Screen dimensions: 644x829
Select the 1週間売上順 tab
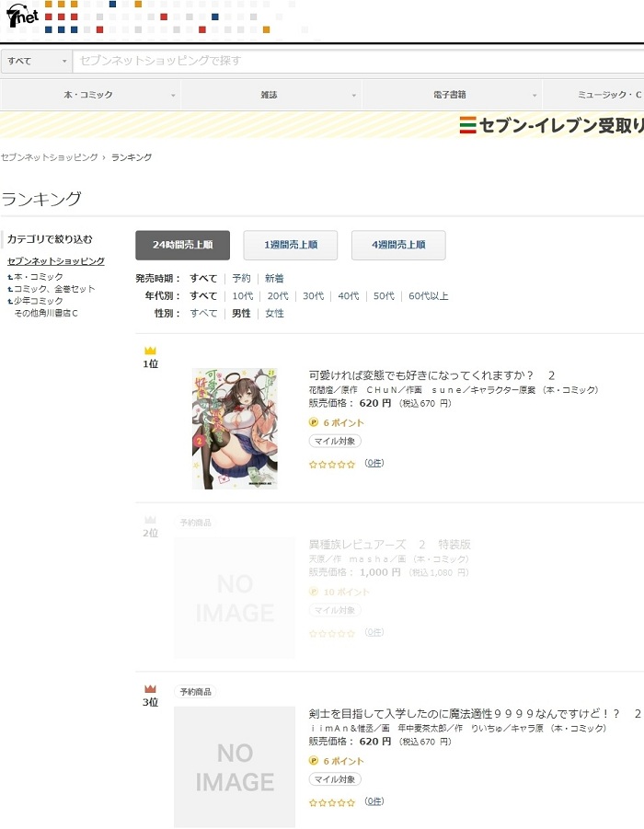(291, 245)
